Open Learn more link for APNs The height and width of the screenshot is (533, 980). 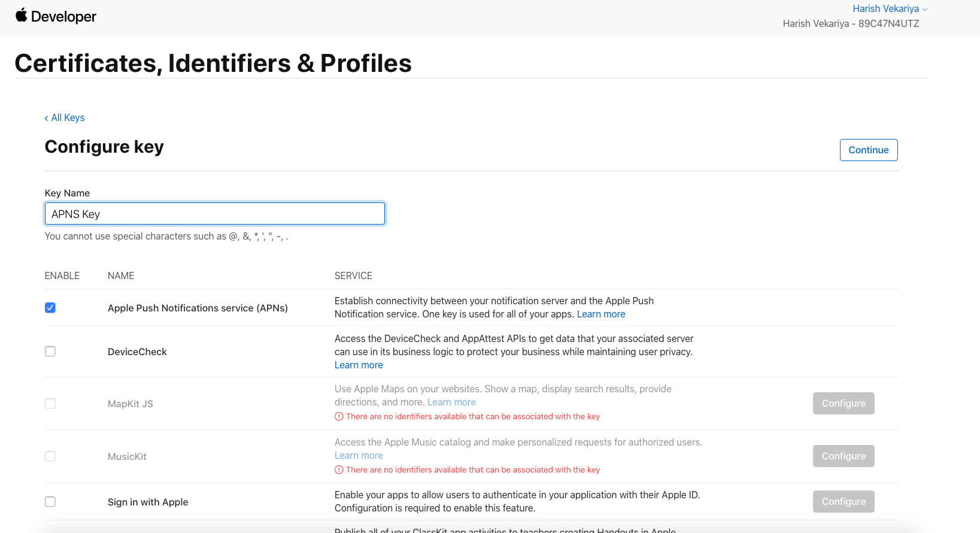(x=601, y=314)
